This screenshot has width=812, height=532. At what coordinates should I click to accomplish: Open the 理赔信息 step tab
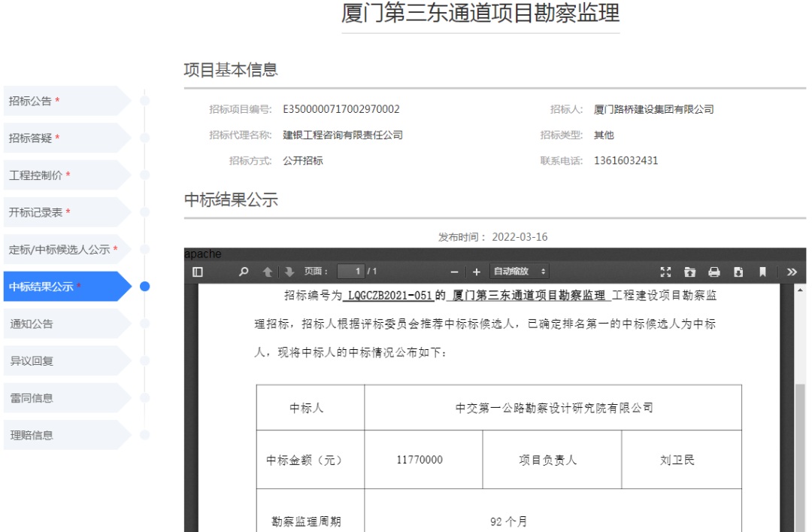coord(68,435)
